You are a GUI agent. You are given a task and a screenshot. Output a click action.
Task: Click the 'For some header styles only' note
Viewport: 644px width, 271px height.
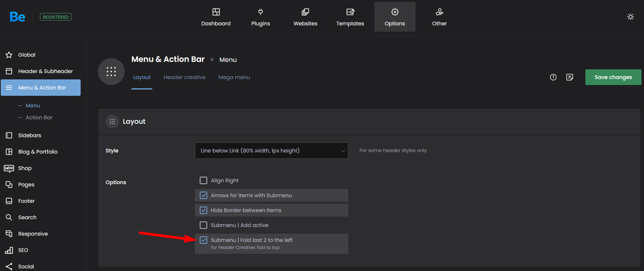pos(393,151)
